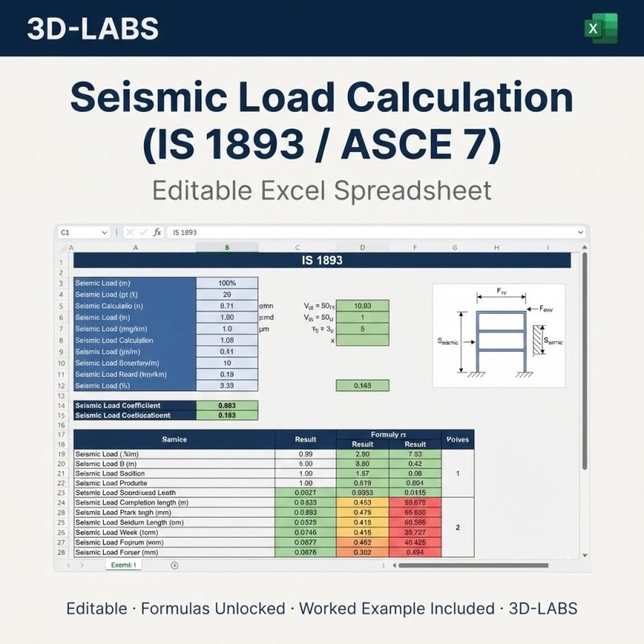644x644 pixels.
Task: Select the IS 1893 title banner cell
Action: tap(322, 260)
